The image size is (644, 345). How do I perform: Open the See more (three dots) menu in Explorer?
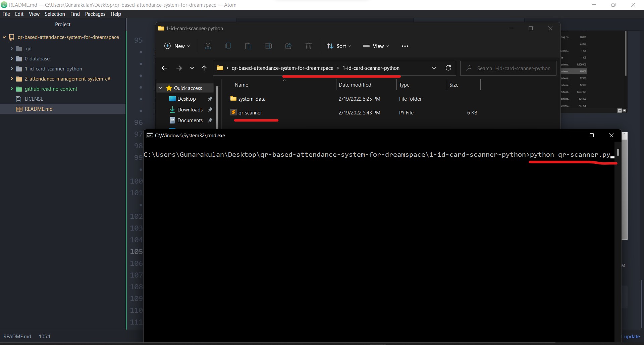point(405,46)
